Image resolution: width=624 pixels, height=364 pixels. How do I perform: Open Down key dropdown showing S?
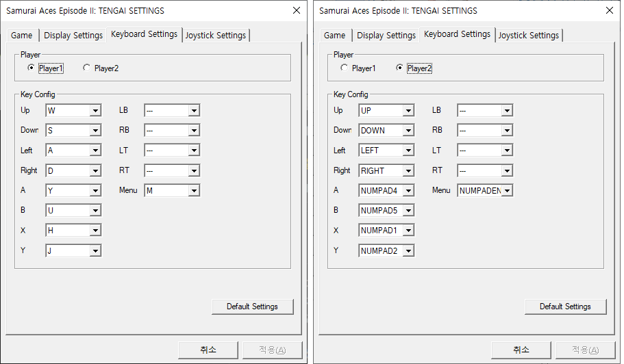pos(73,130)
